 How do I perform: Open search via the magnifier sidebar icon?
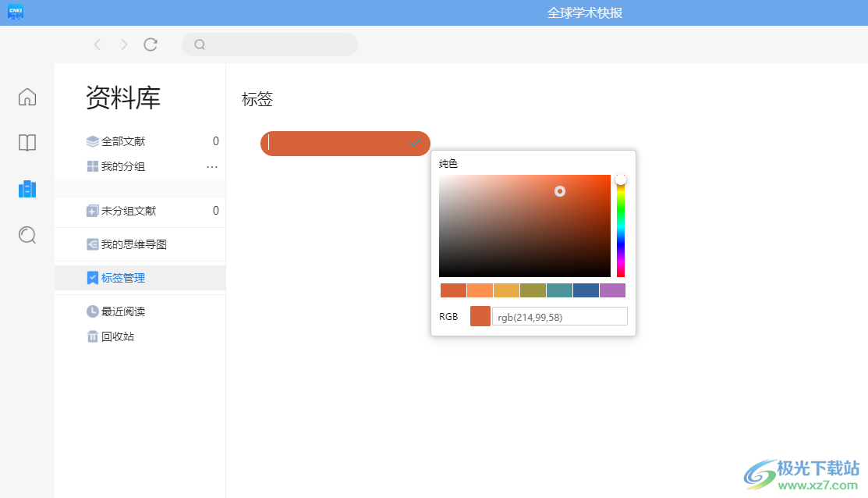coord(27,235)
